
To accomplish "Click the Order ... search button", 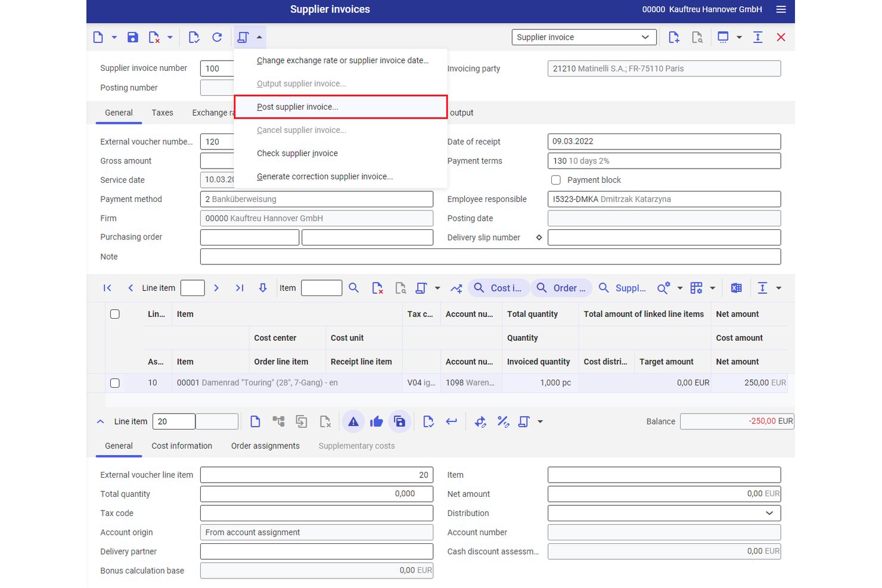I will [x=562, y=288].
